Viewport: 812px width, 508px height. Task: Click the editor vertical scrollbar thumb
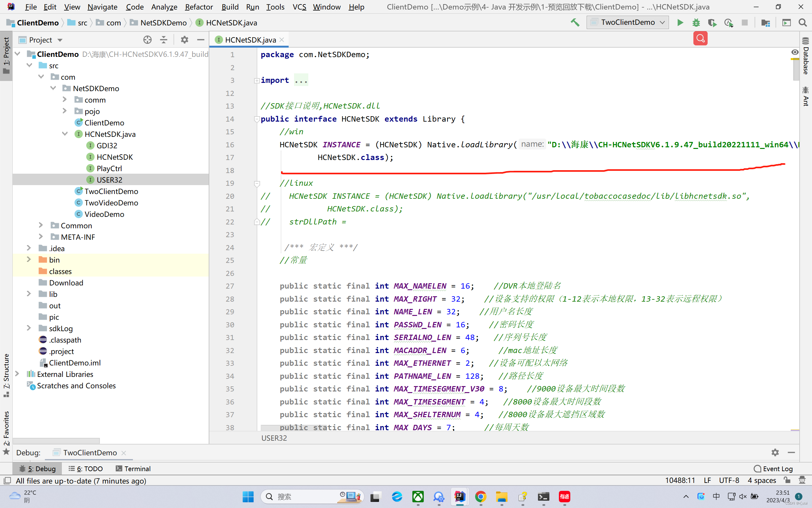796,70
